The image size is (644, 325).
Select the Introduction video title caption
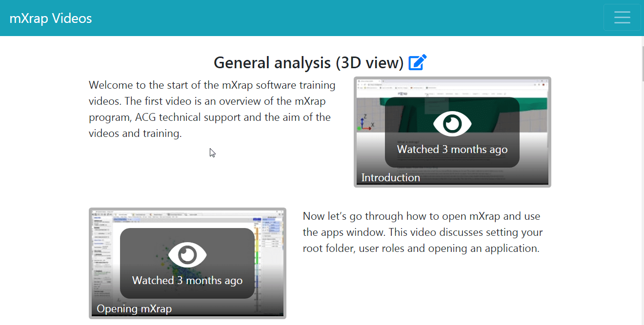tap(390, 178)
